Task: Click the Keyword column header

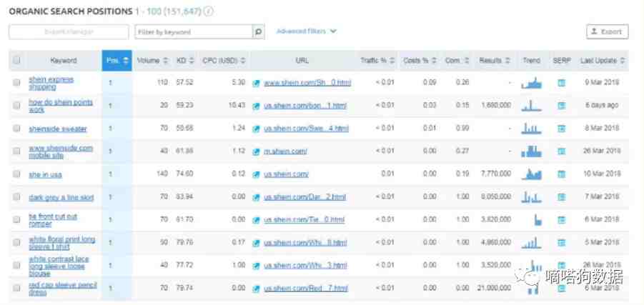Action: tap(63, 60)
